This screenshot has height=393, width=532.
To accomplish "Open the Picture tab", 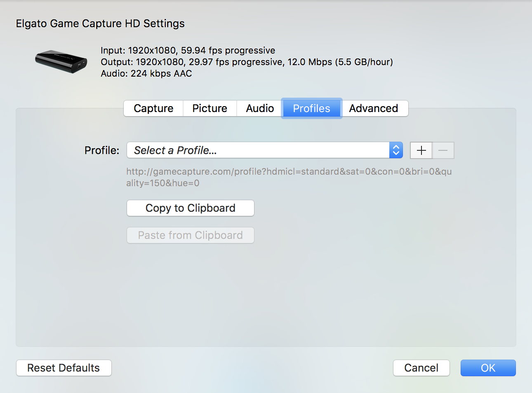I will (210, 108).
